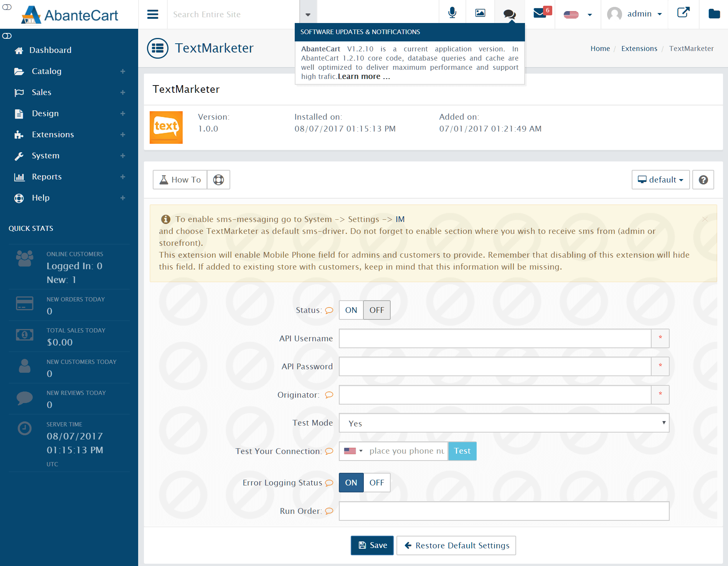Click the new reviews speech bubble icon
Viewport: 728px width, 566px height.
point(25,398)
